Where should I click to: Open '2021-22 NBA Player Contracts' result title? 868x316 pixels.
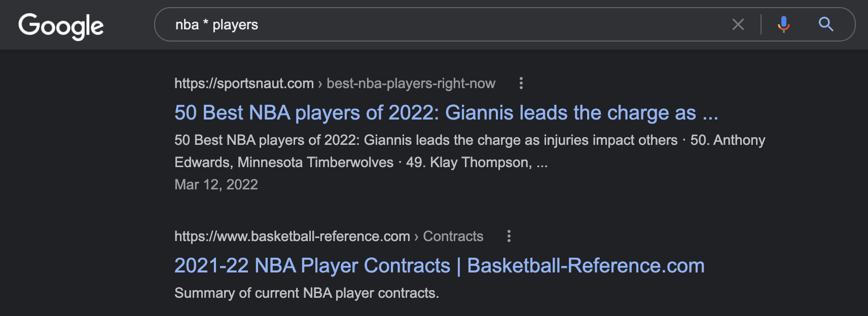(312, 265)
